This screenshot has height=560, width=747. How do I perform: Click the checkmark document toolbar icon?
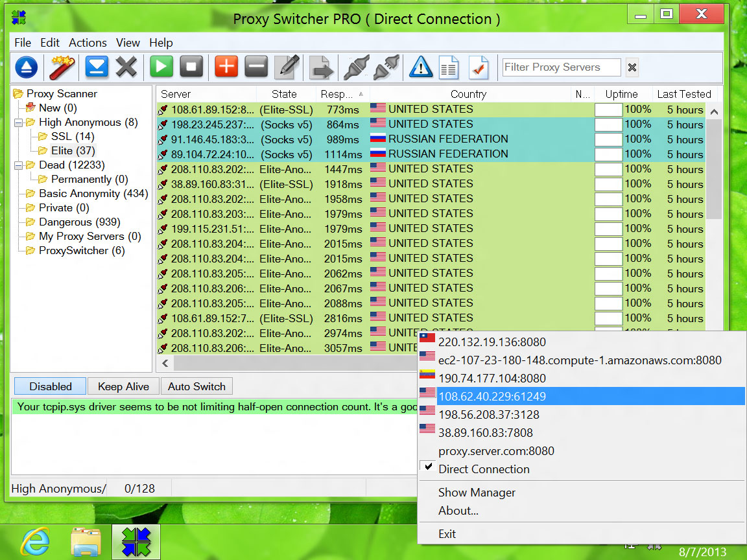click(479, 67)
